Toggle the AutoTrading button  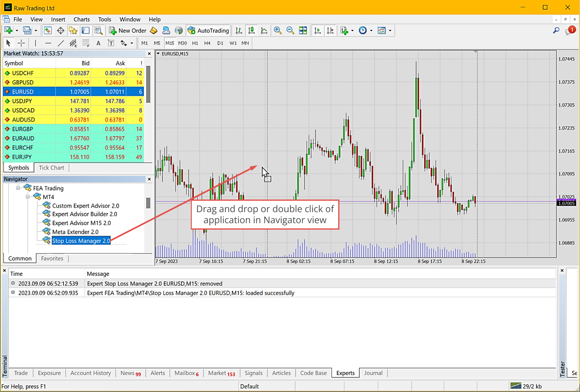pos(208,30)
